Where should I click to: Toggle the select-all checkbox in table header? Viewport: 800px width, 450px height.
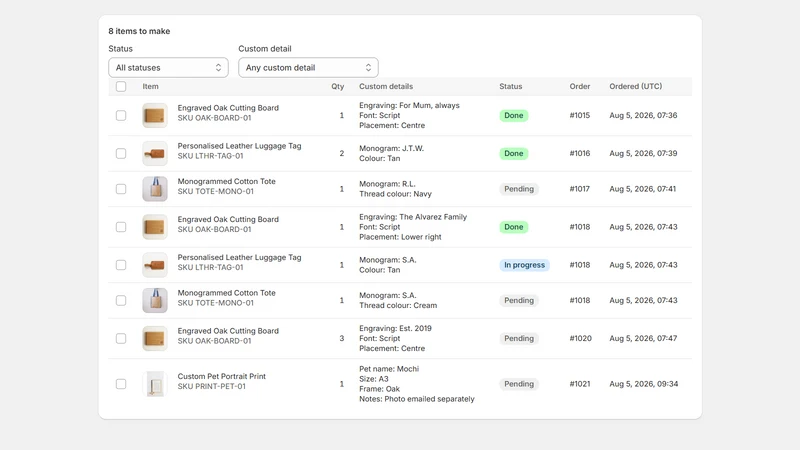click(x=121, y=87)
